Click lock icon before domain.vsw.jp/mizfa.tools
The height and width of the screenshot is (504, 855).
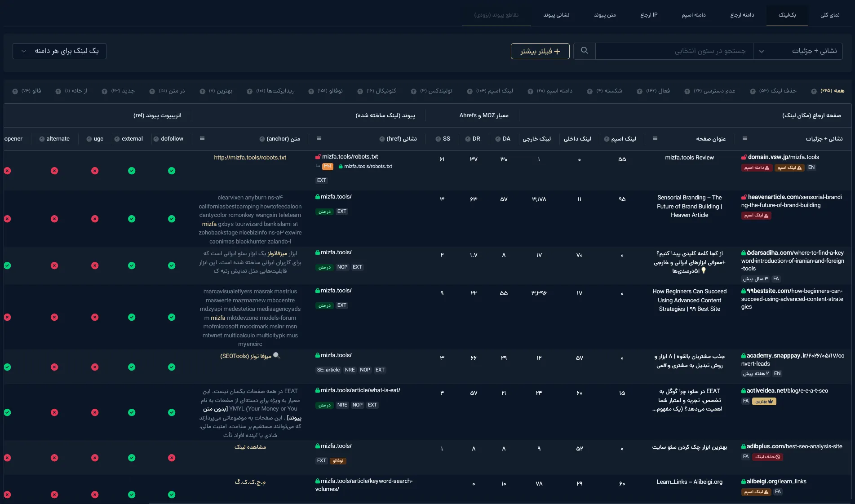click(x=744, y=157)
